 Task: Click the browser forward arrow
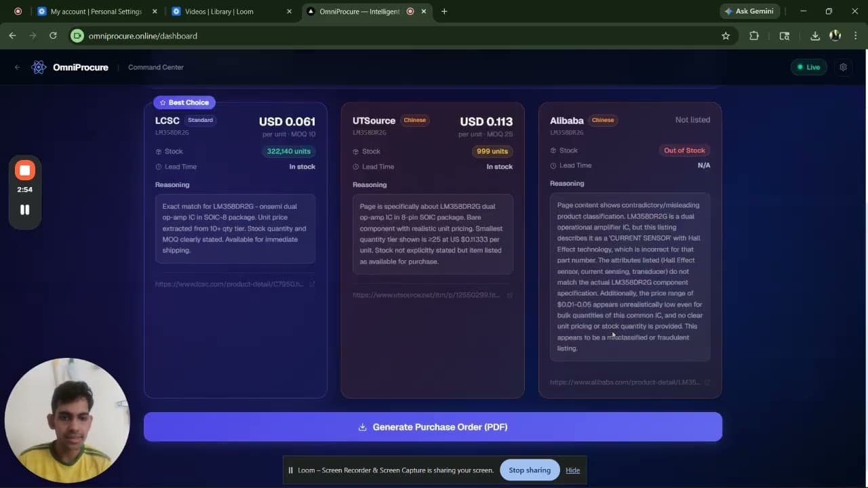[x=33, y=36]
